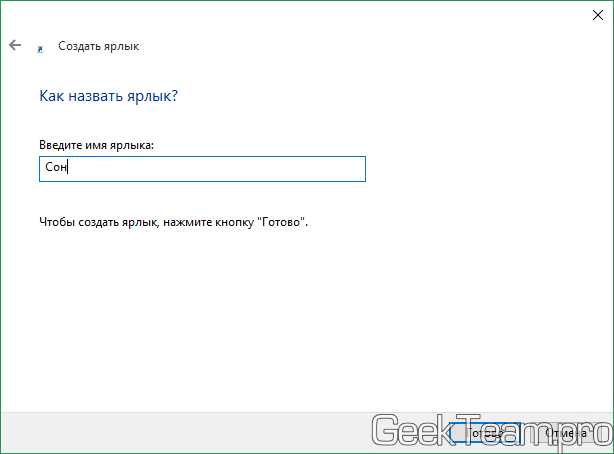Place the cursor right after the letters Сон

[67, 169]
